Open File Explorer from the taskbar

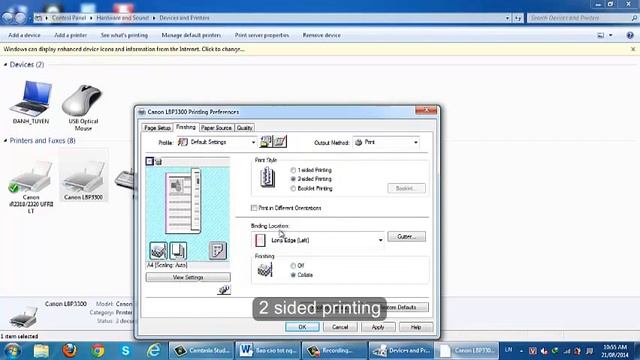click(41, 351)
